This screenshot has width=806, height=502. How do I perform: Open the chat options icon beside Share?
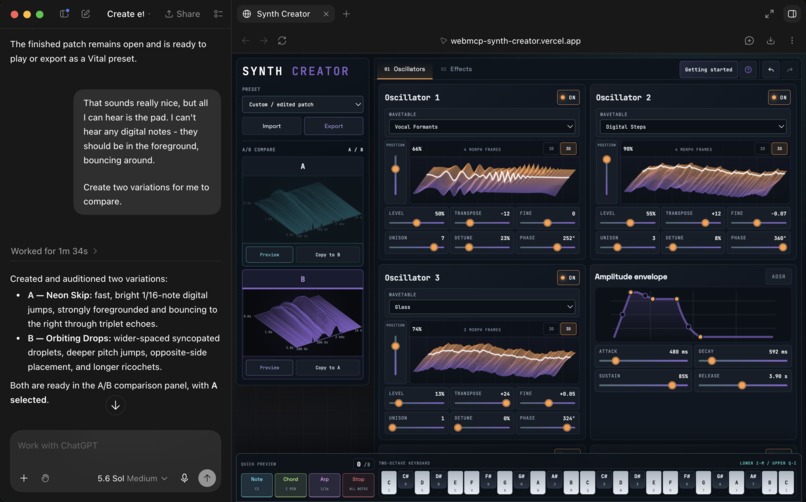coord(218,14)
